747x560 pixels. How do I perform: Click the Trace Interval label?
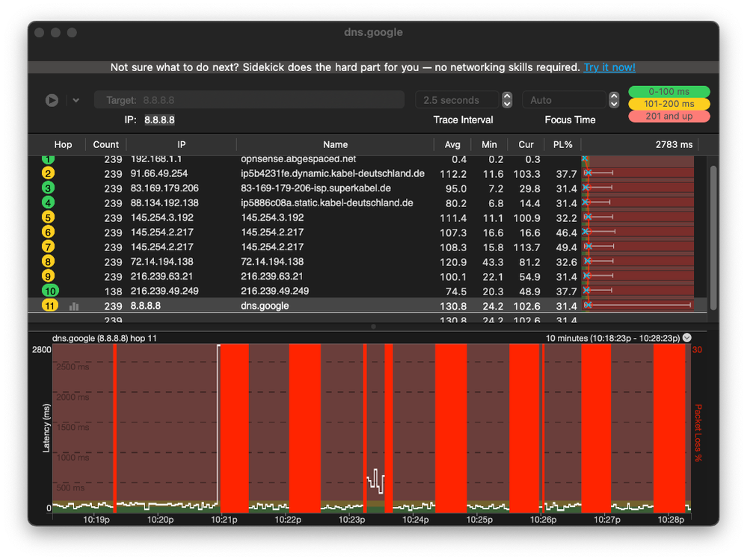[x=463, y=120]
